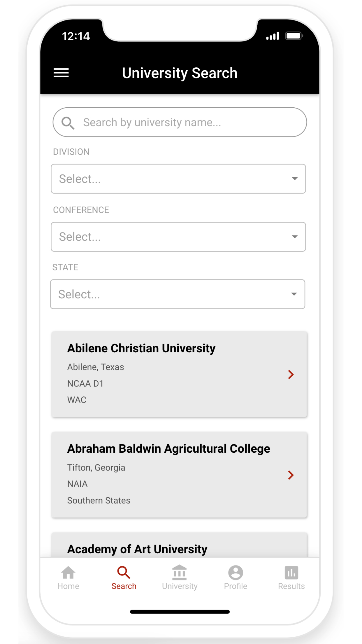Tap the Home house icon
362x644 pixels.
(68, 573)
